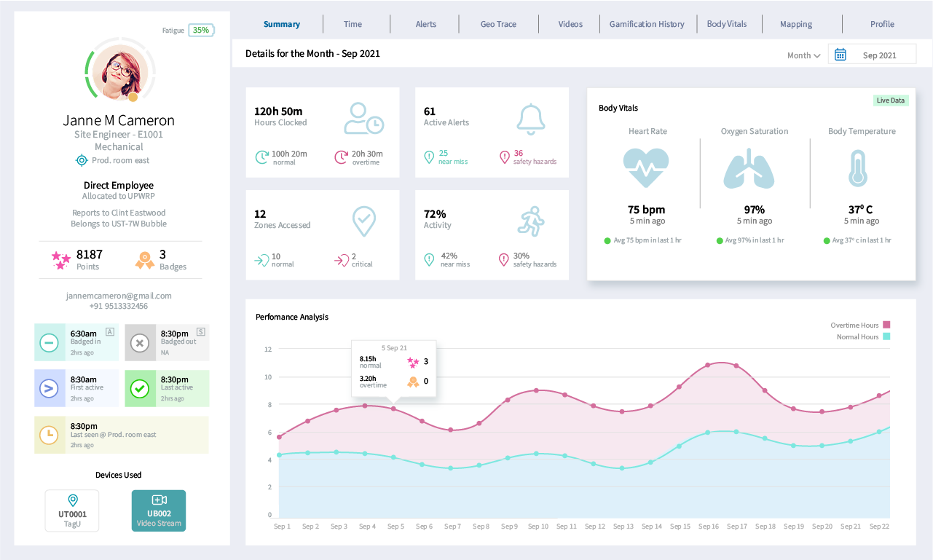Open the Sep 2021 date picker
This screenshot has height=560, width=933.
coord(878,55)
